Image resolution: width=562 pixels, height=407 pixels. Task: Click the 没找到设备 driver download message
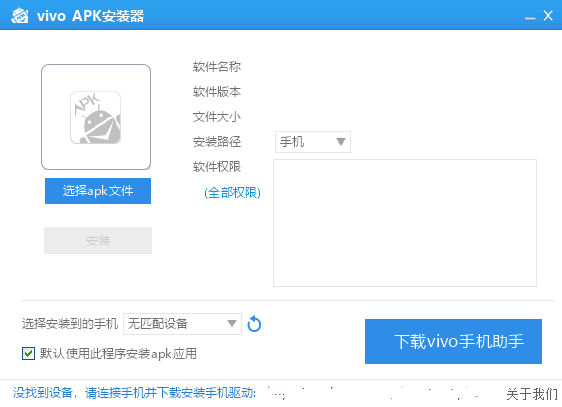coord(134,393)
